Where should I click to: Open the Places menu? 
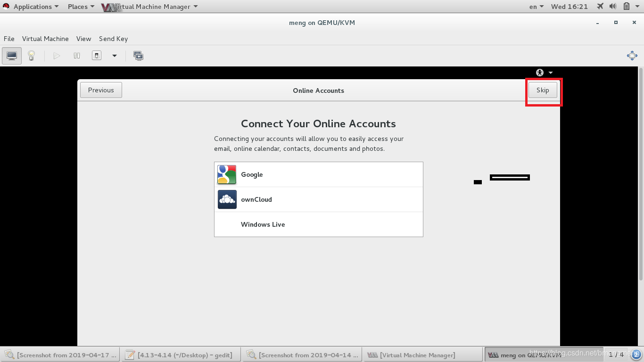pos(81,7)
